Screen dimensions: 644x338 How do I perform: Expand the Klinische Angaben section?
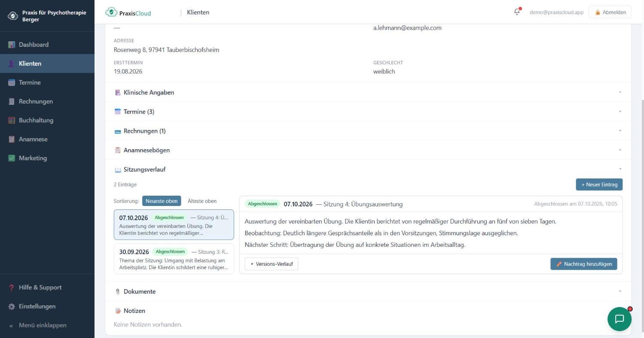coord(368,92)
